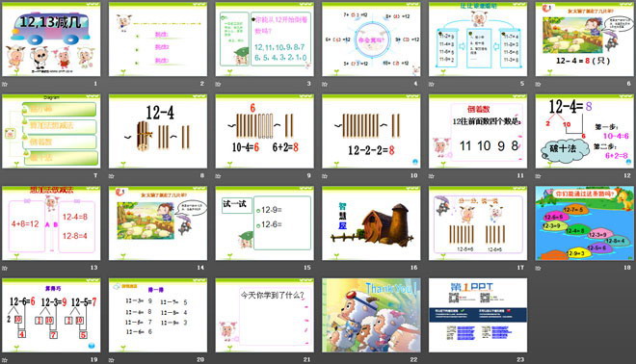
Task: Select slide 17 thumbnail with two stick groups
Action: (x=478, y=223)
